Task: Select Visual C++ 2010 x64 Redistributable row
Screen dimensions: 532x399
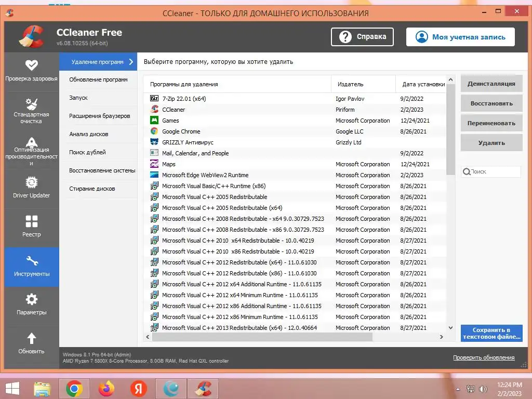Action: click(x=295, y=241)
